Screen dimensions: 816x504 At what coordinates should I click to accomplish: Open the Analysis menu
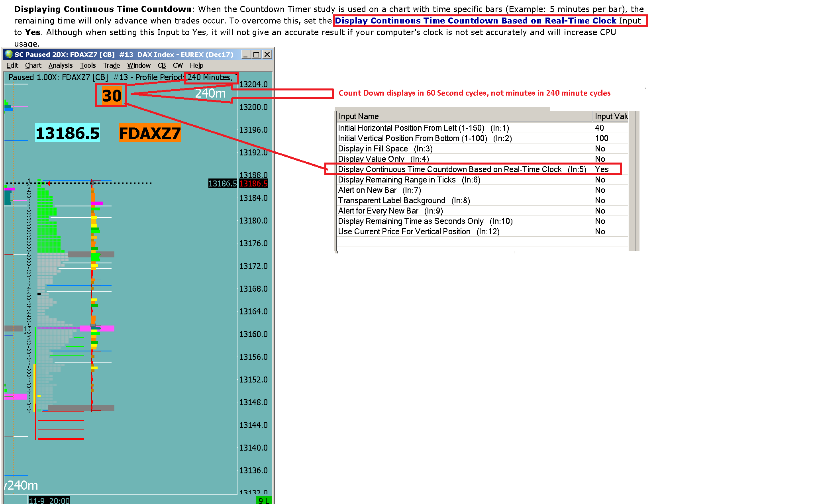[61, 65]
